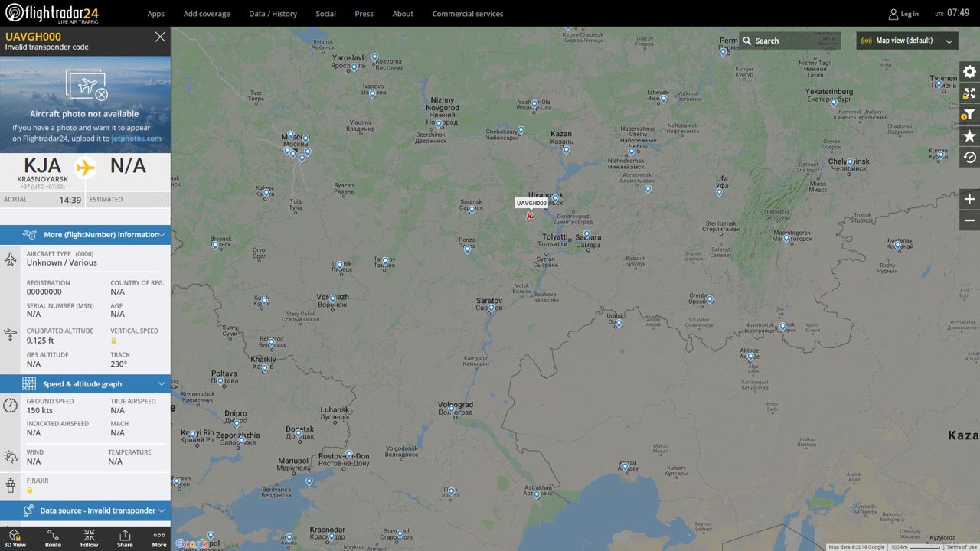Open the map Settings gear icon
Viewport: 980px width, 551px height.
click(969, 71)
